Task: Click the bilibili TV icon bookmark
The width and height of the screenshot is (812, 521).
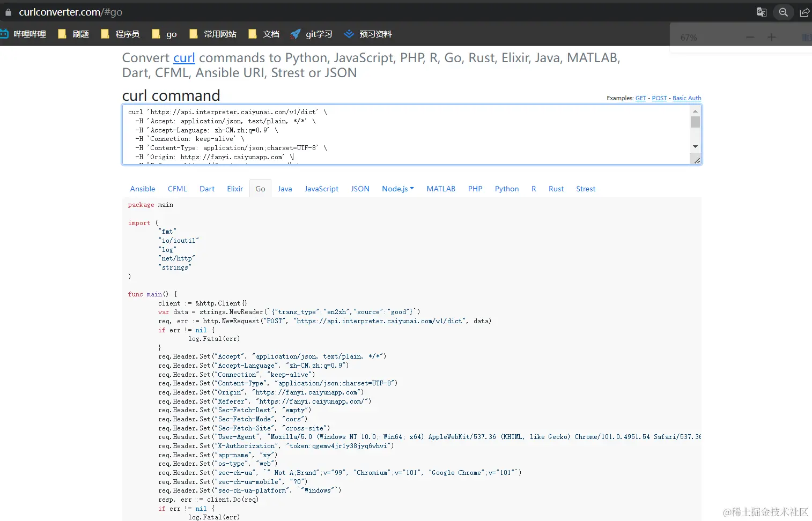Action: pos(6,34)
